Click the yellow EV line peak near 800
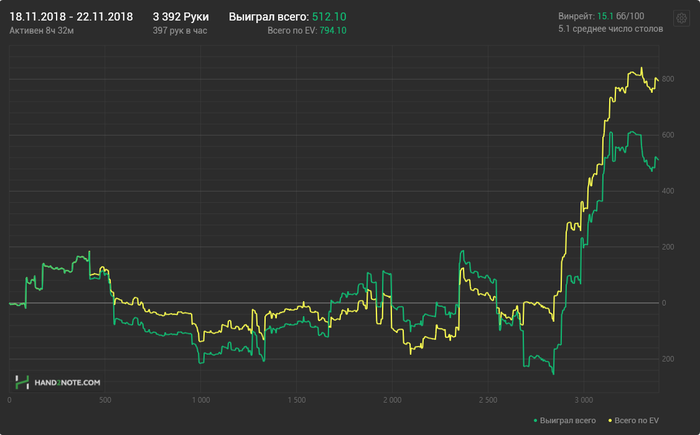 (642, 68)
